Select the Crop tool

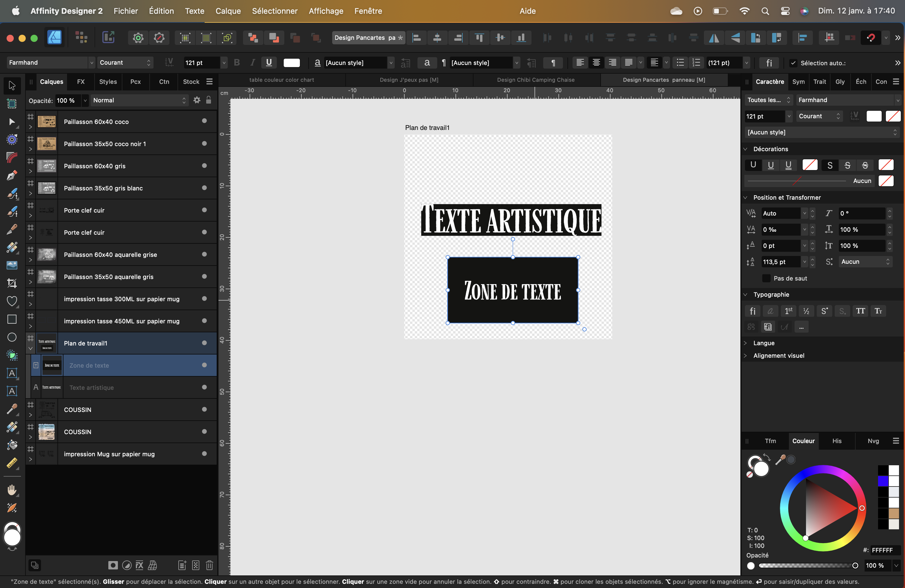click(12, 283)
